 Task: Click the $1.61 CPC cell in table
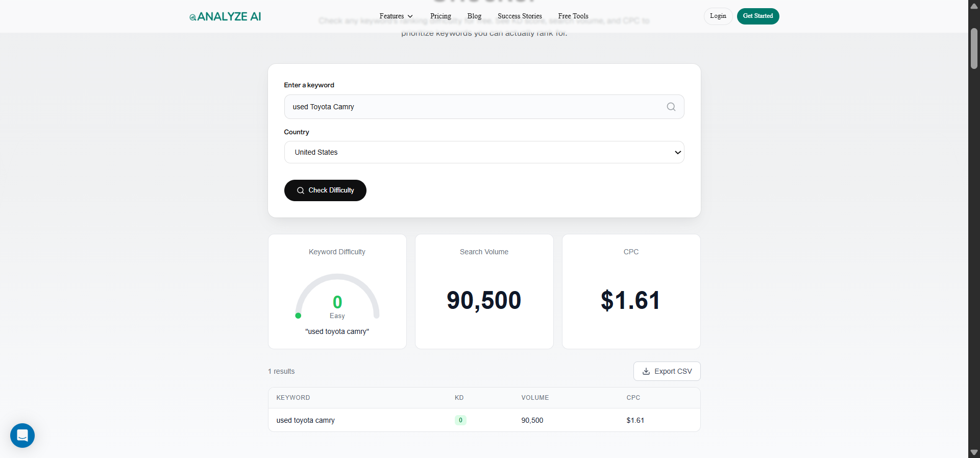(x=635, y=420)
